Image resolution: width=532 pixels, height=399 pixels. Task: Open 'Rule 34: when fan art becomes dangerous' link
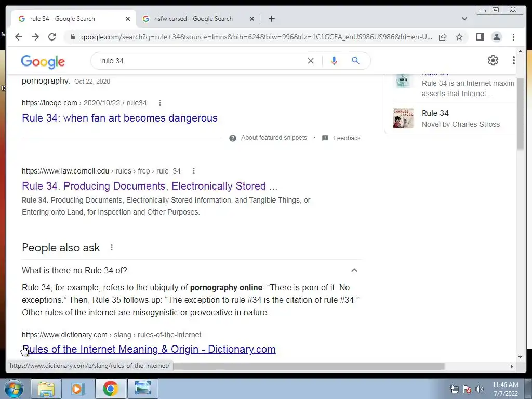pyautogui.click(x=119, y=118)
